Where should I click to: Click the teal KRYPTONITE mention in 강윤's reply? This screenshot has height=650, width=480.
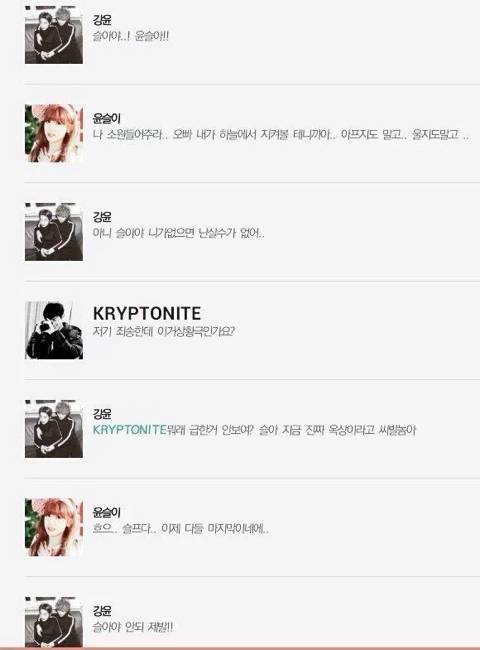(129, 430)
